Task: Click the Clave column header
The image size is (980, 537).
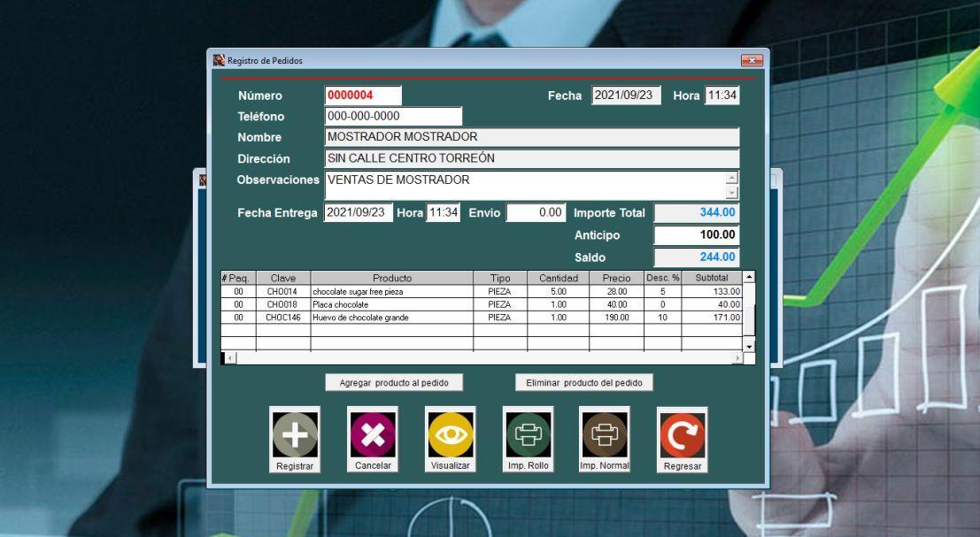Action: [x=283, y=278]
